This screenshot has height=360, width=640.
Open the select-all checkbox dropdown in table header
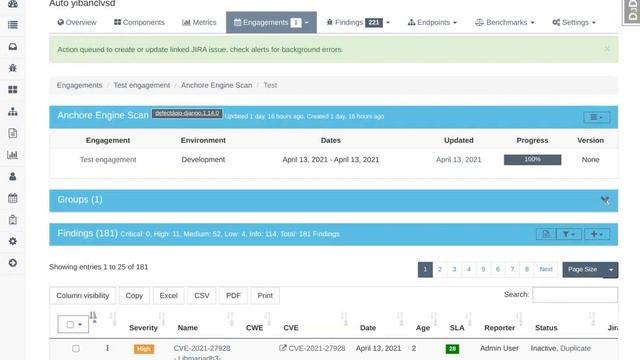tap(73, 324)
